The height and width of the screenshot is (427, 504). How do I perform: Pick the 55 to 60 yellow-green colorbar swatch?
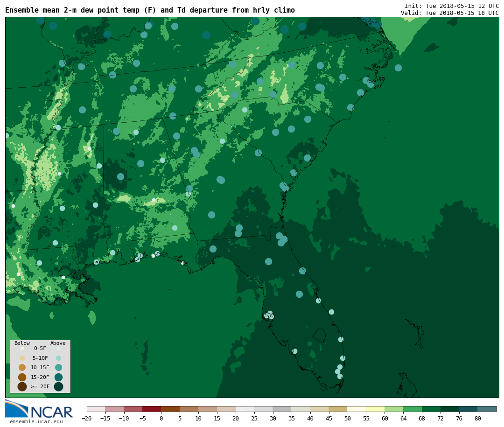[x=375, y=409]
